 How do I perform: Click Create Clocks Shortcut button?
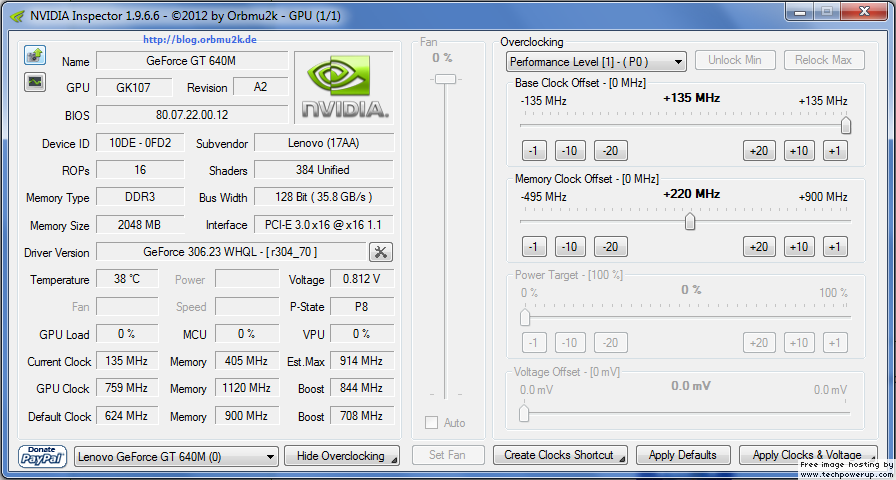click(560, 455)
